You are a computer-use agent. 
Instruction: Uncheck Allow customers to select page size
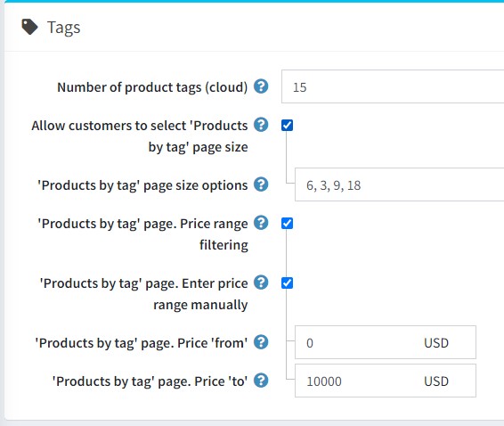point(287,125)
